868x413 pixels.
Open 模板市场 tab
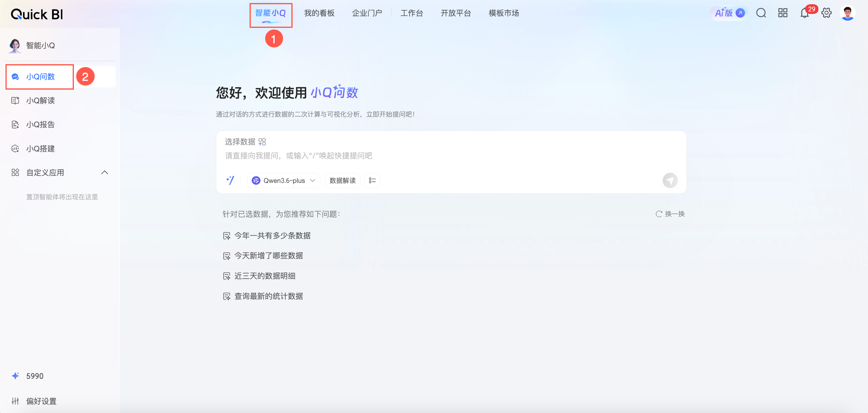(x=504, y=13)
